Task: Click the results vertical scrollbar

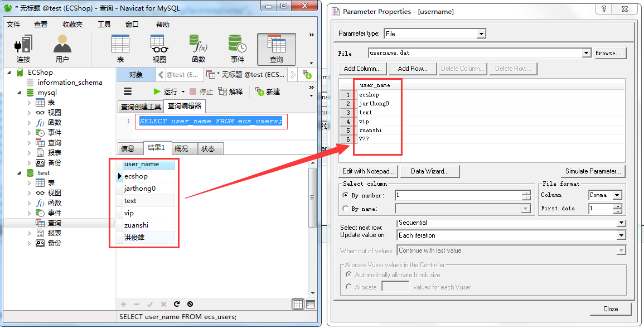Action: tap(313, 197)
